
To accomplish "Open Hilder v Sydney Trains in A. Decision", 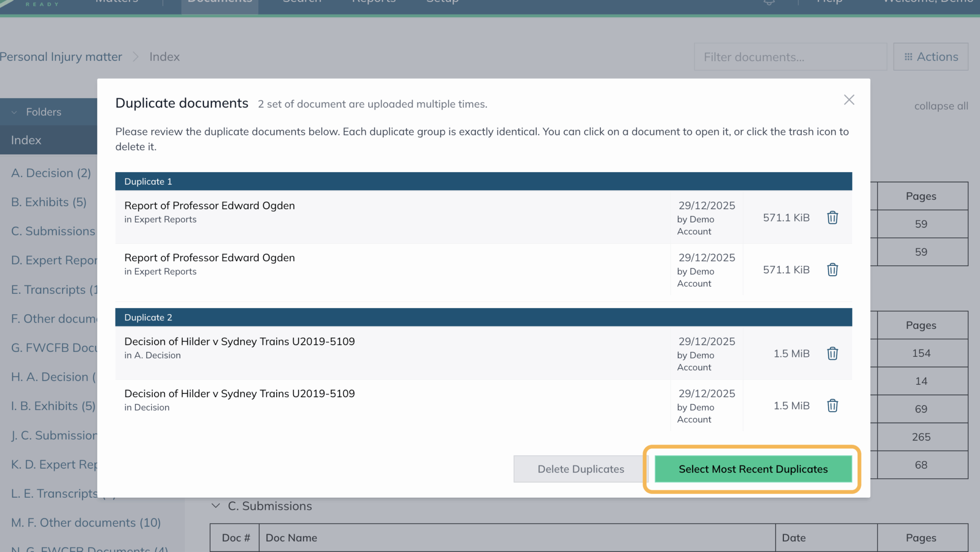I will 239,341.
